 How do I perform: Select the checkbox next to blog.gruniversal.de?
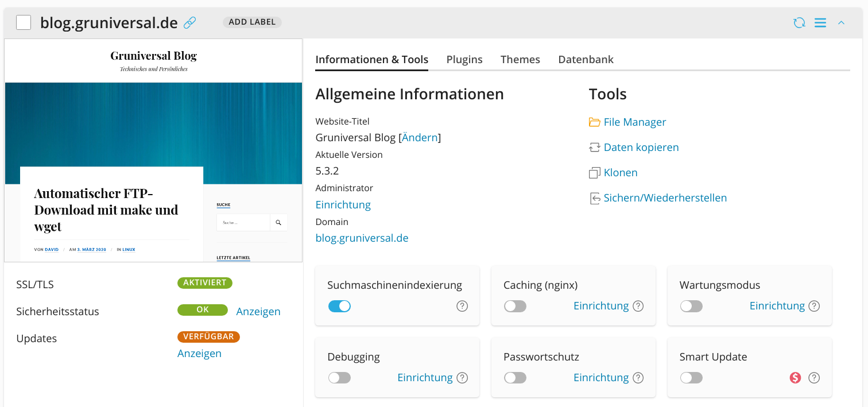(x=23, y=22)
